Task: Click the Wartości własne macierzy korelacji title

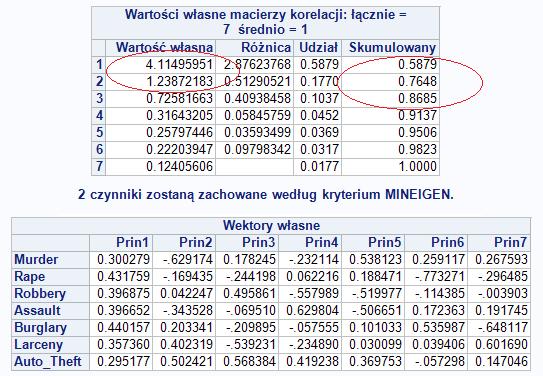Action: pos(266,22)
